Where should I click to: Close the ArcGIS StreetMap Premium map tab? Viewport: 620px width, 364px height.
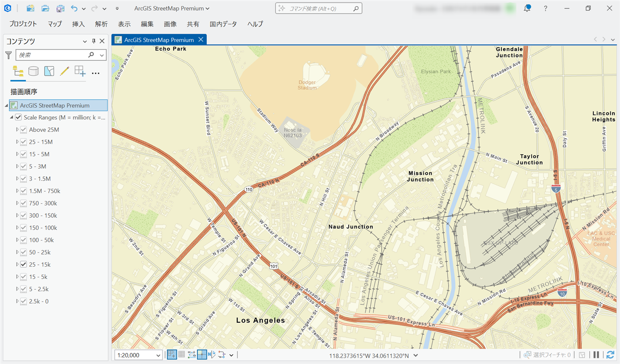201,39
